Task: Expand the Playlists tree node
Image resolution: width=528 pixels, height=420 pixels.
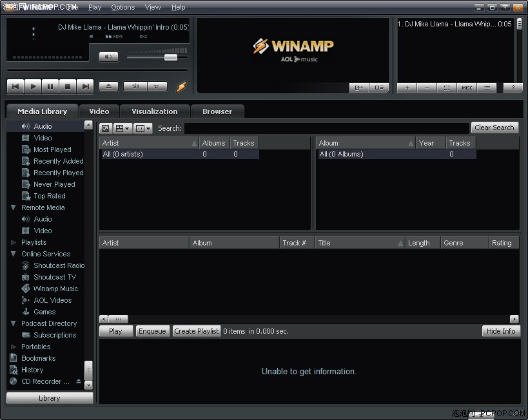Action: tap(14, 242)
